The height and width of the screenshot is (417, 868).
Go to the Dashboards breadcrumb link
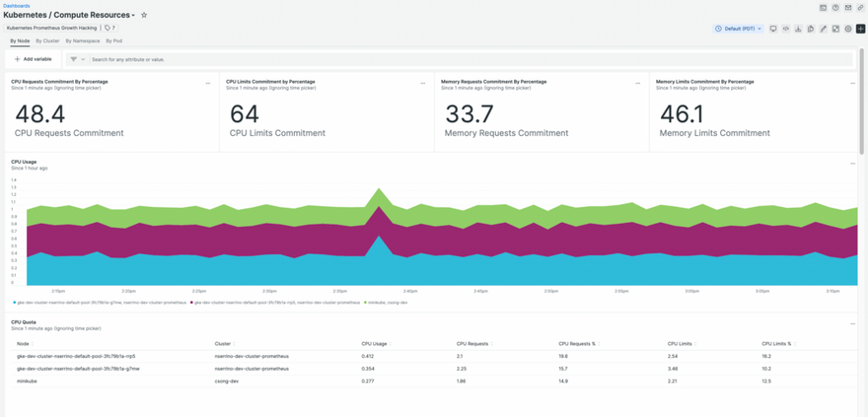[17, 6]
